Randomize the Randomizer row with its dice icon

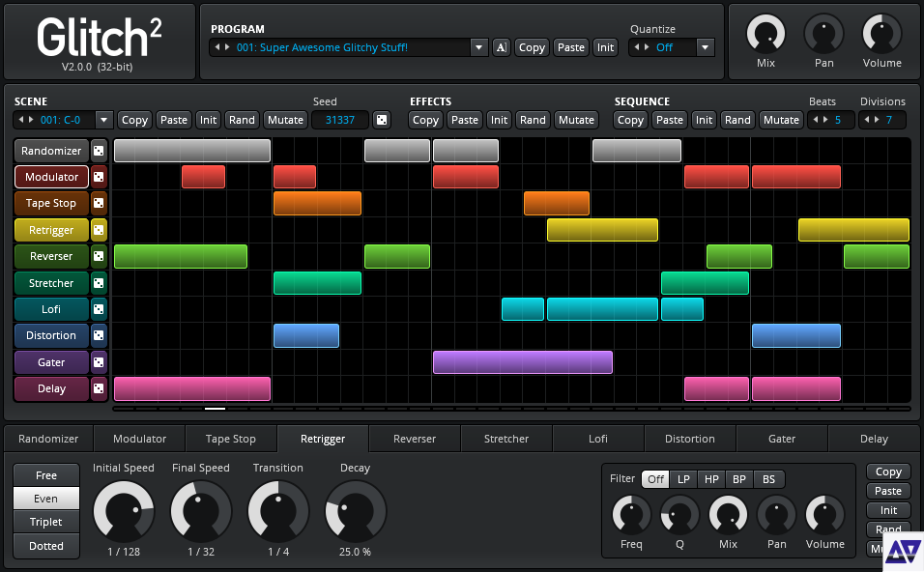99,151
